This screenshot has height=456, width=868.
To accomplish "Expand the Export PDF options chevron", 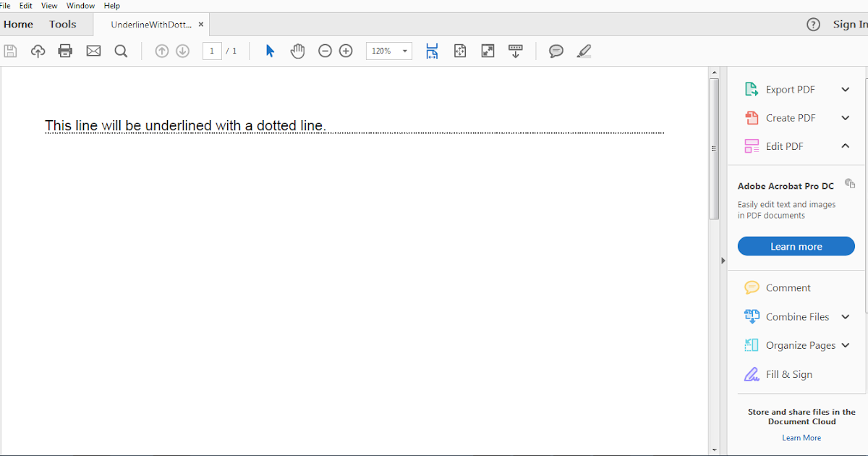I will pyautogui.click(x=845, y=89).
